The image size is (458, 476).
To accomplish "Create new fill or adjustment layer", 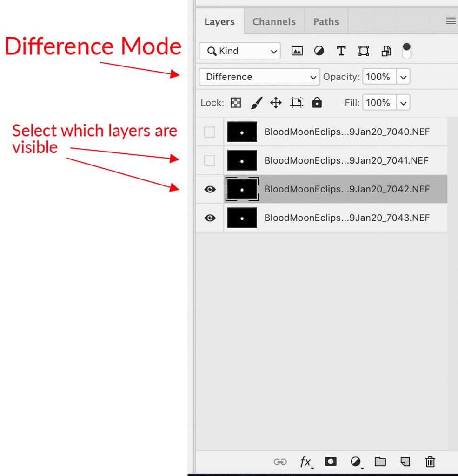I will pos(356,462).
